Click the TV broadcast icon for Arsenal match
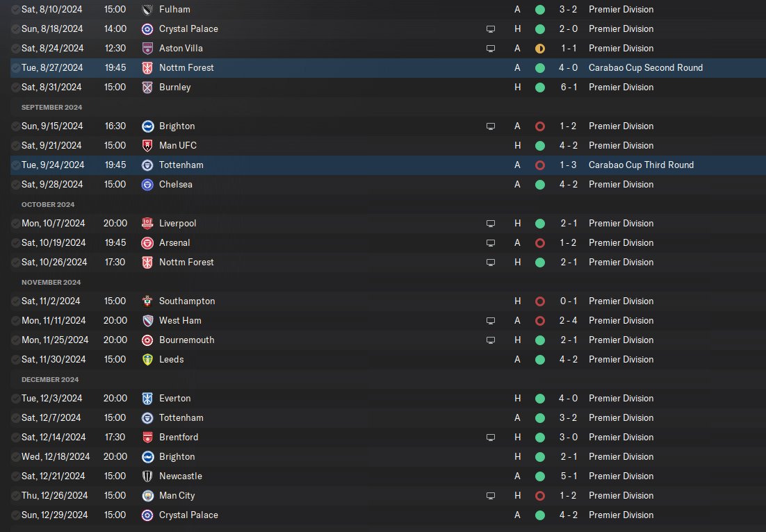Screen dimensions: 766x532 [491, 243]
